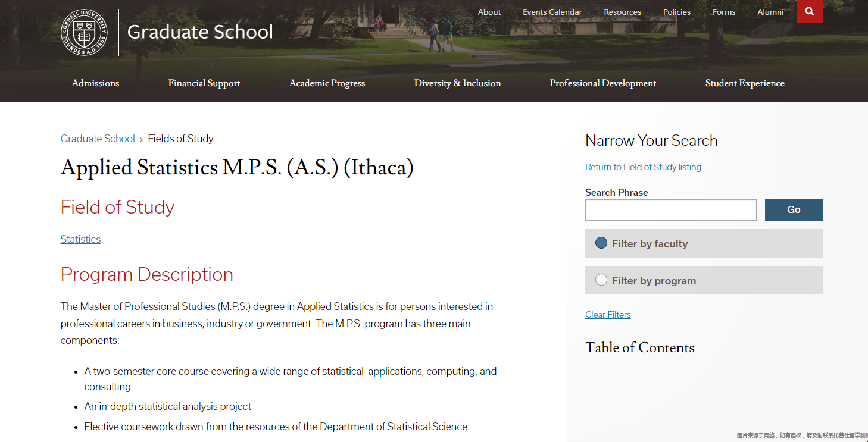
Task: Click the Applied Statistics M.P.S. page heading
Action: point(237,168)
